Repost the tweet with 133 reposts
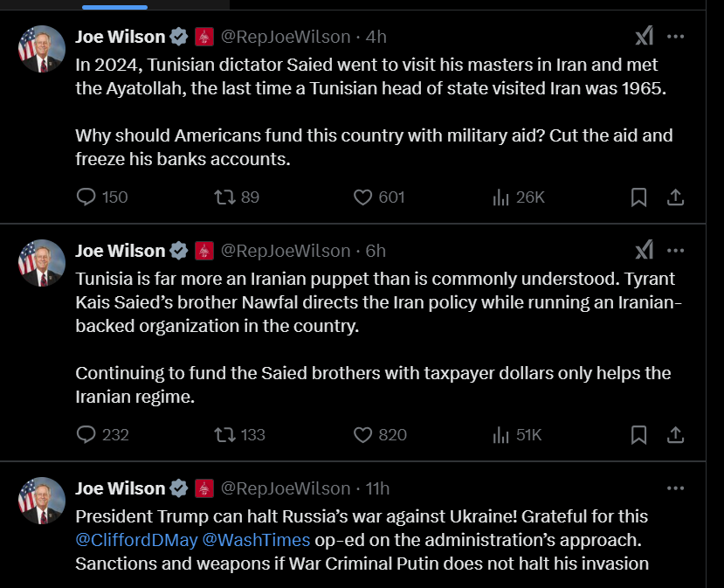 coord(224,434)
